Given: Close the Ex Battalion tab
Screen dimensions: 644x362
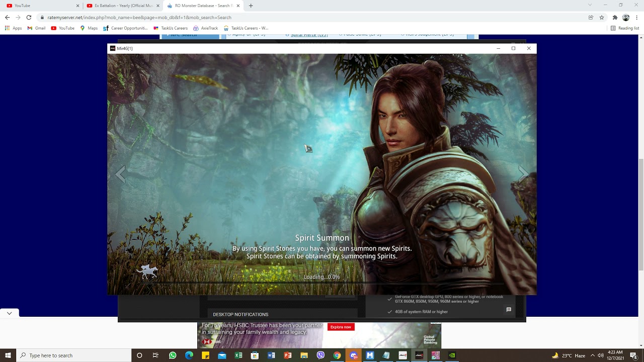Looking at the screenshot, I should [158, 6].
